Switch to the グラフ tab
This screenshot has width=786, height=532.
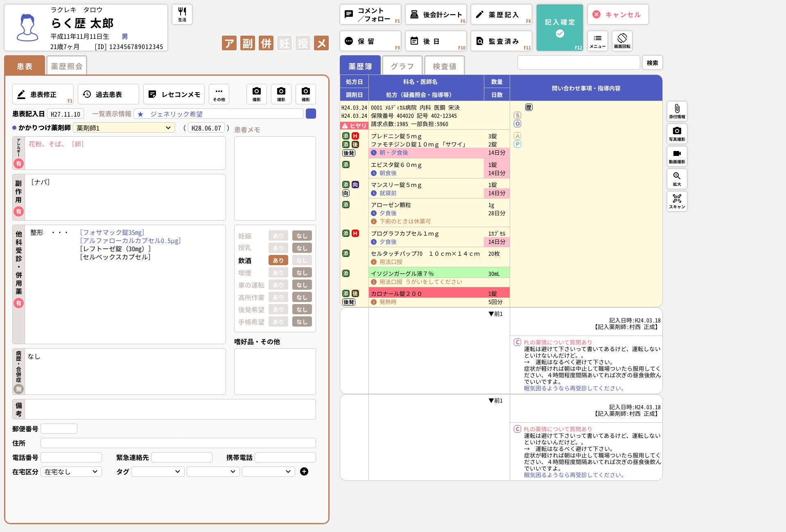click(402, 66)
